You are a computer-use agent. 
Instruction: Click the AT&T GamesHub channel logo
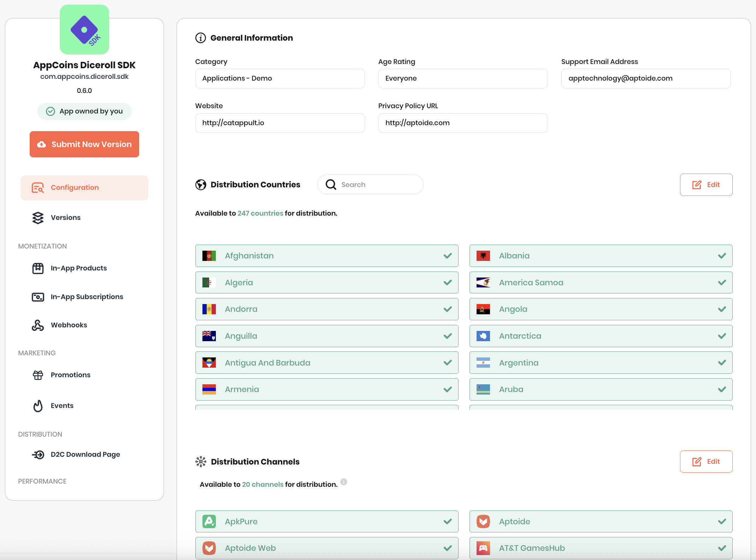(x=483, y=548)
